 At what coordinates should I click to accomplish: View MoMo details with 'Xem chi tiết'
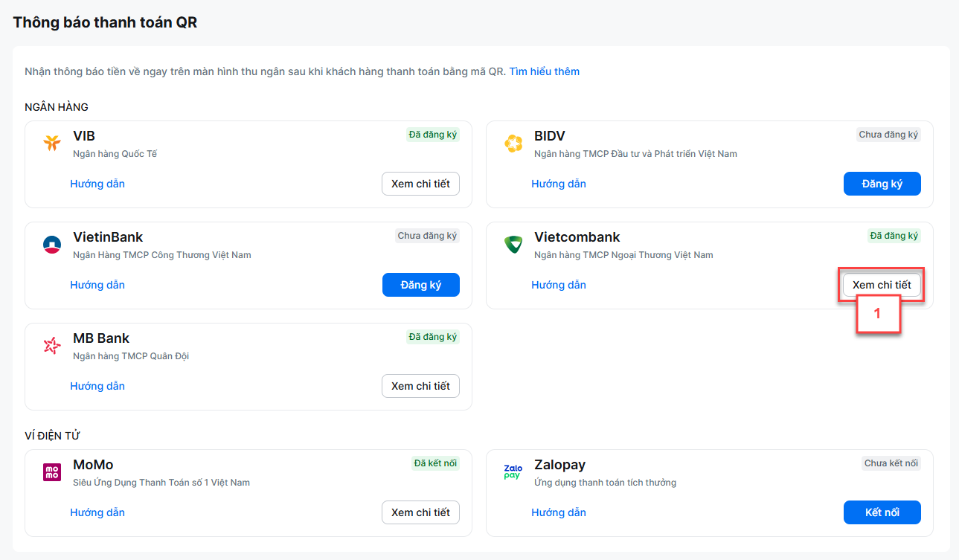421,512
